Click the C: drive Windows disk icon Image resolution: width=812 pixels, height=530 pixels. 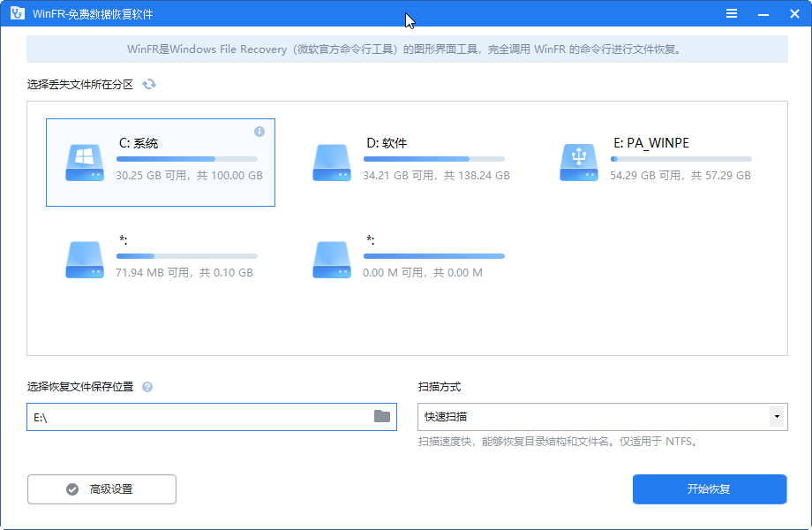click(x=85, y=163)
